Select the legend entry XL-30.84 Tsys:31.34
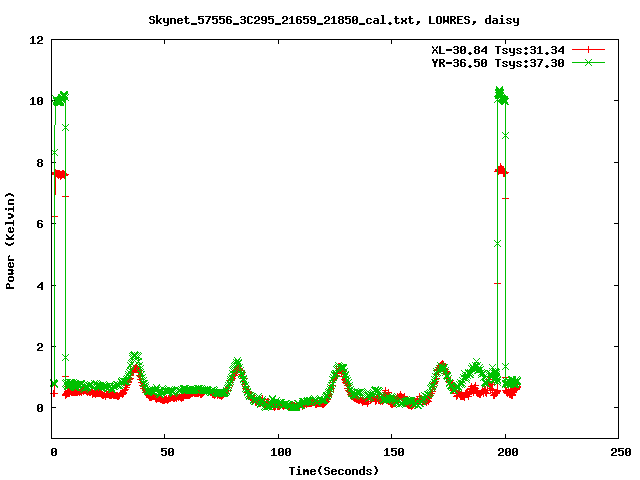Image resolution: width=640 pixels, height=480 pixels. (x=498, y=50)
